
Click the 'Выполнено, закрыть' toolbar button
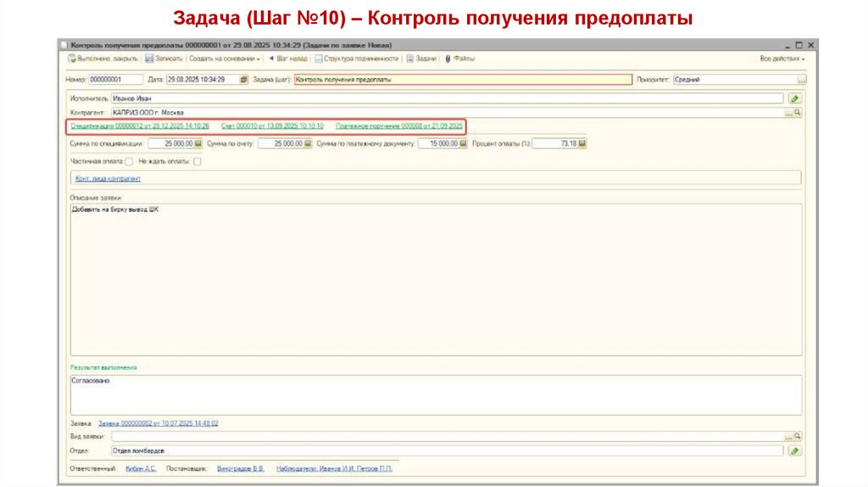(103, 59)
